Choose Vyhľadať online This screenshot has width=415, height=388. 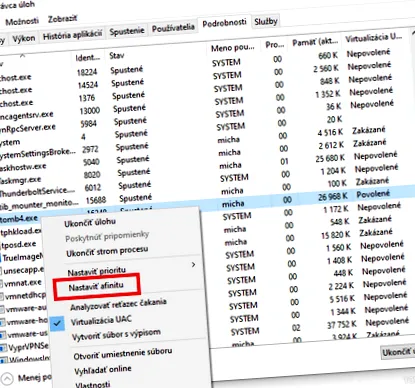[x=103, y=370]
